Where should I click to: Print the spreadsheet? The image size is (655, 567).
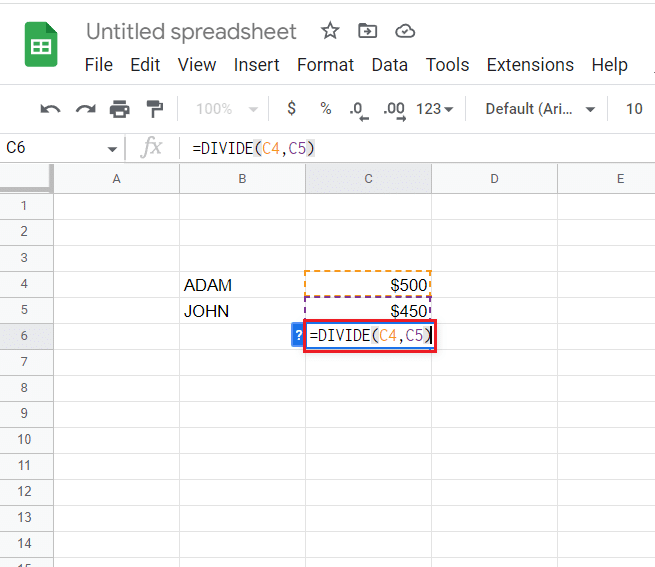pyautogui.click(x=120, y=109)
